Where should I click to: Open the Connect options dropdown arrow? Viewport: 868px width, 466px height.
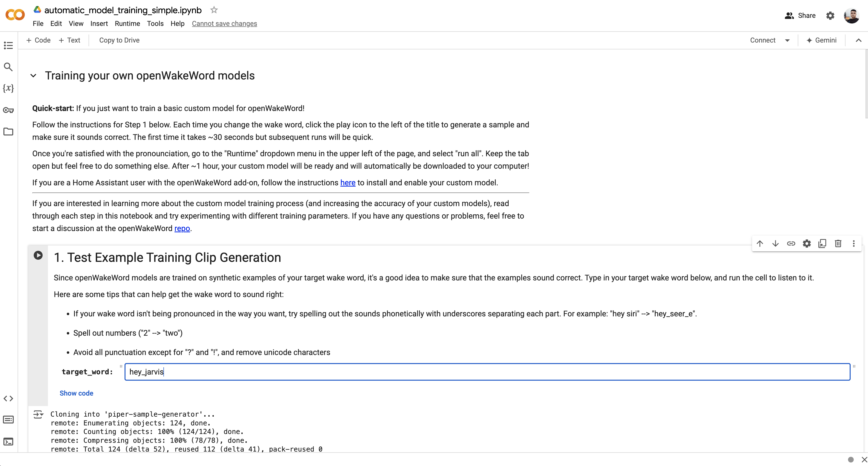pos(787,40)
